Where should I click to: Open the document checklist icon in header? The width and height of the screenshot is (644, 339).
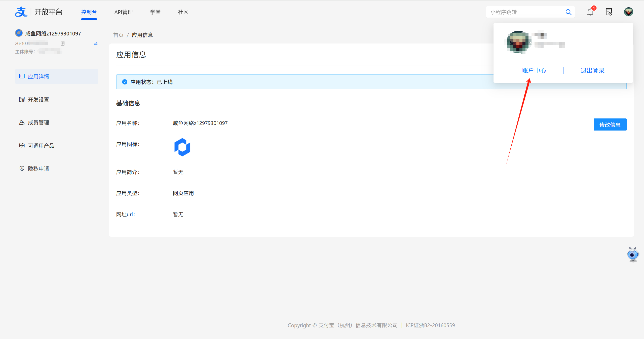coord(609,12)
